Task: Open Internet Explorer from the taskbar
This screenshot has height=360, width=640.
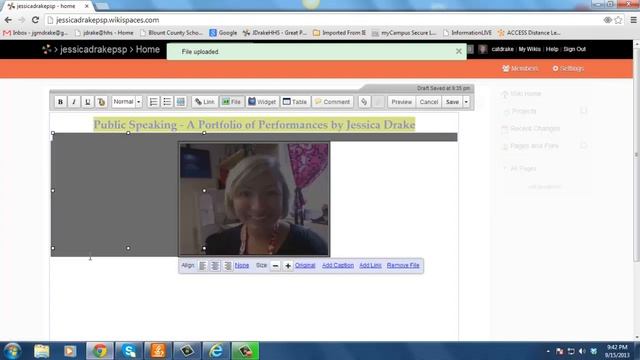Action: click(216, 351)
